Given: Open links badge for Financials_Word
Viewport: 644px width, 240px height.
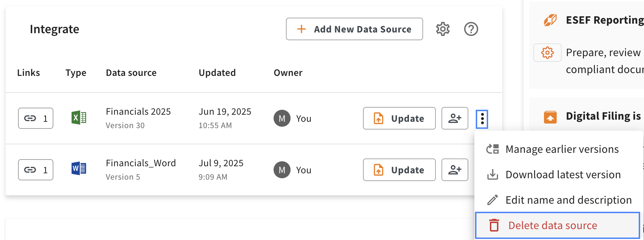Looking at the screenshot, I should click(x=36, y=170).
